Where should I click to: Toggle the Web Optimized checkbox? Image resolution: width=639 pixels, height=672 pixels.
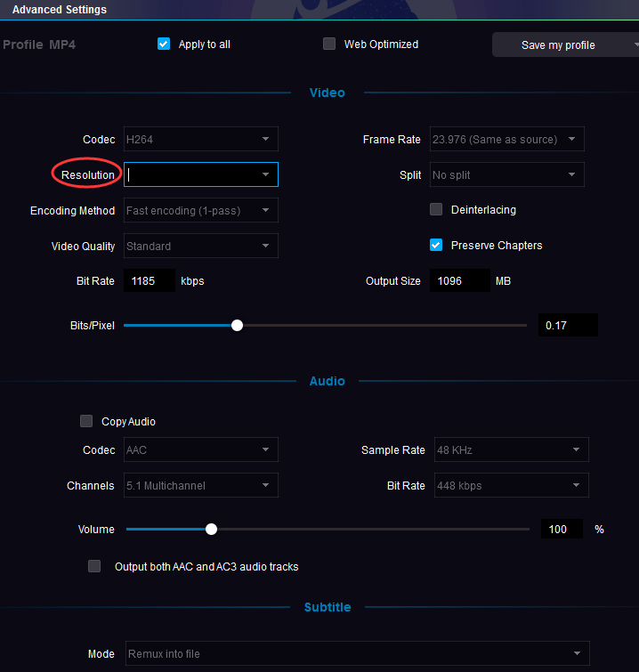pyautogui.click(x=329, y=44)
